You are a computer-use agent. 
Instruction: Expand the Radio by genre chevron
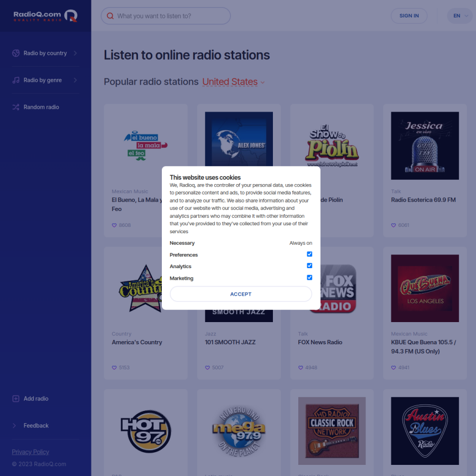click(75, 80)
